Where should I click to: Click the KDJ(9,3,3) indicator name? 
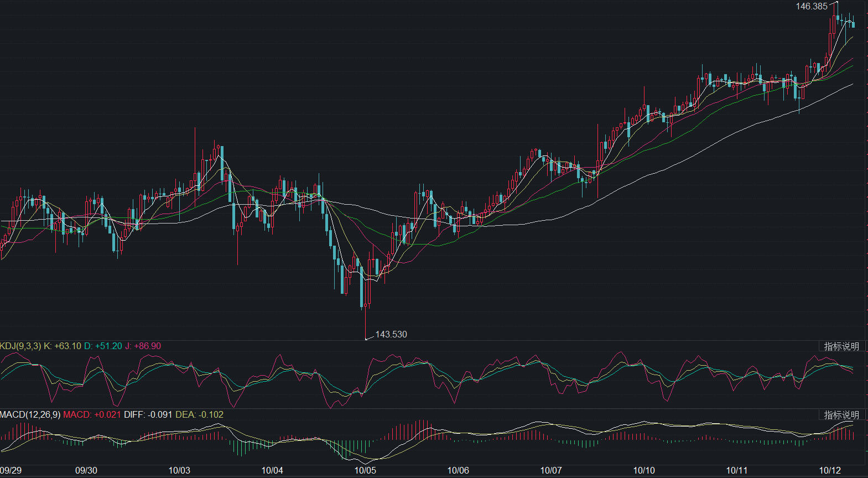20,346
